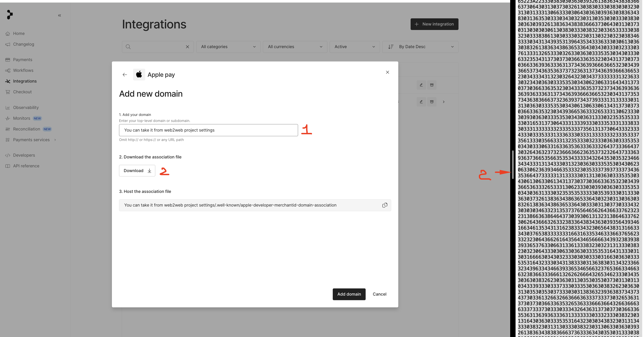The image size is (644, 337).
Task: Open Workflows from sidebar
Action: tap(23, 70)
